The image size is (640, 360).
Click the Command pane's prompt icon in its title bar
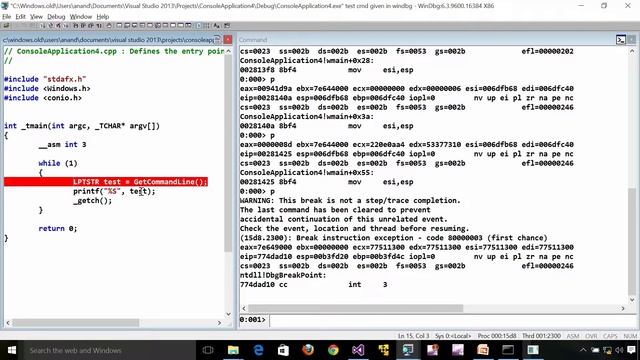coord(621,40)
